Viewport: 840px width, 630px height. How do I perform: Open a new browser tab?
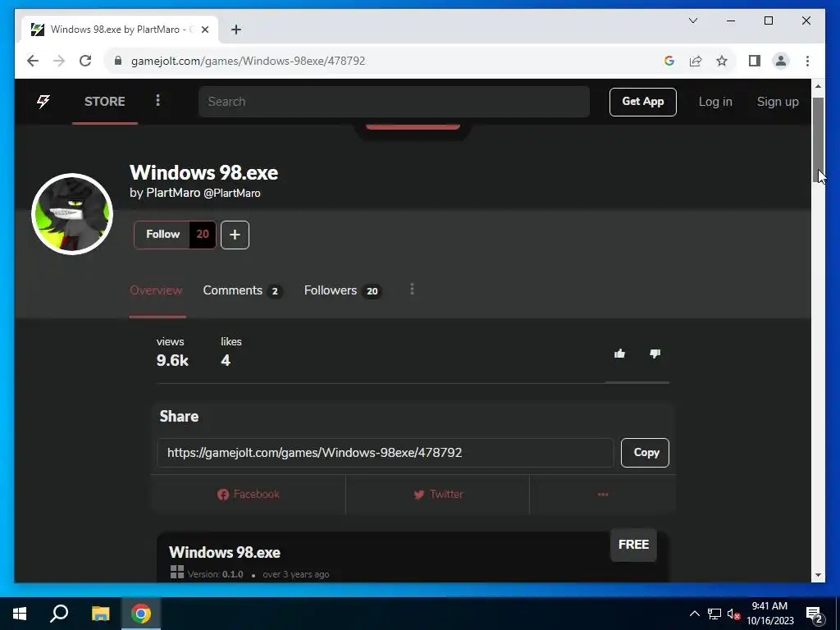click(235, 30)
